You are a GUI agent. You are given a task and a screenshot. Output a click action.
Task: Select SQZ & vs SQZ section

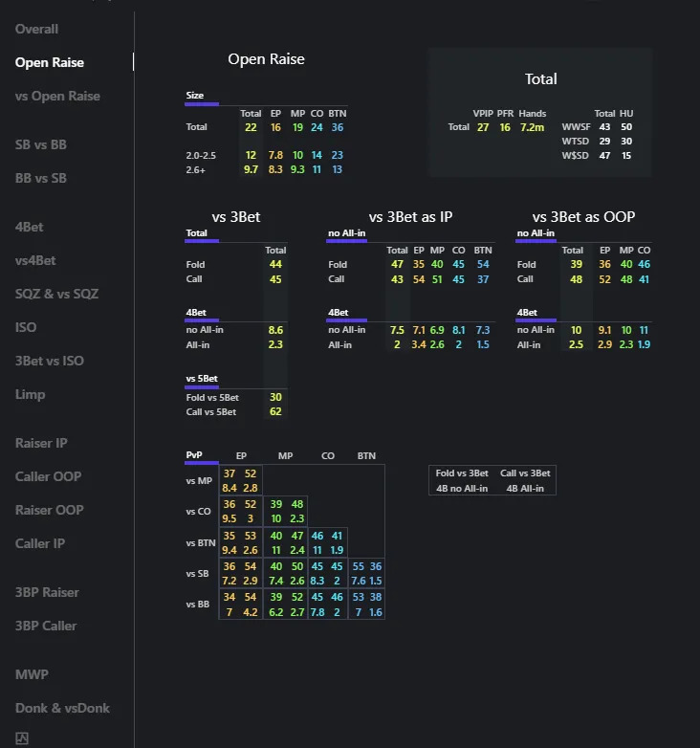click(56, 294)
